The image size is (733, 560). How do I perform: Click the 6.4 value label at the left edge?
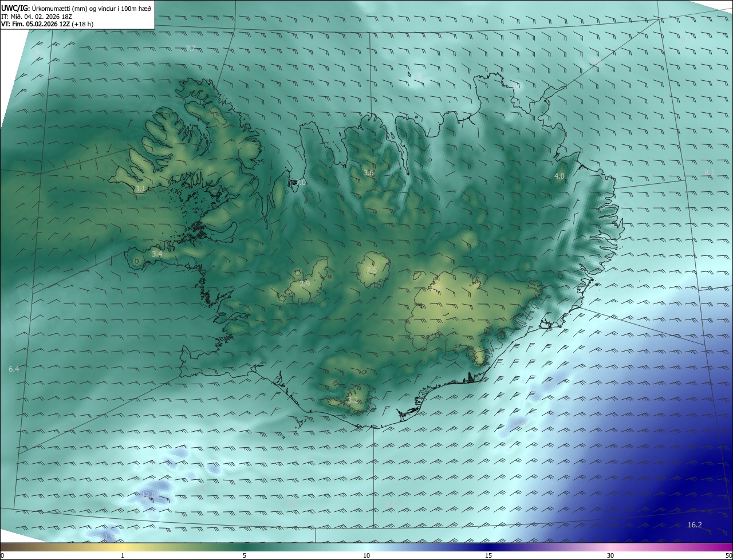click(14, 369)
